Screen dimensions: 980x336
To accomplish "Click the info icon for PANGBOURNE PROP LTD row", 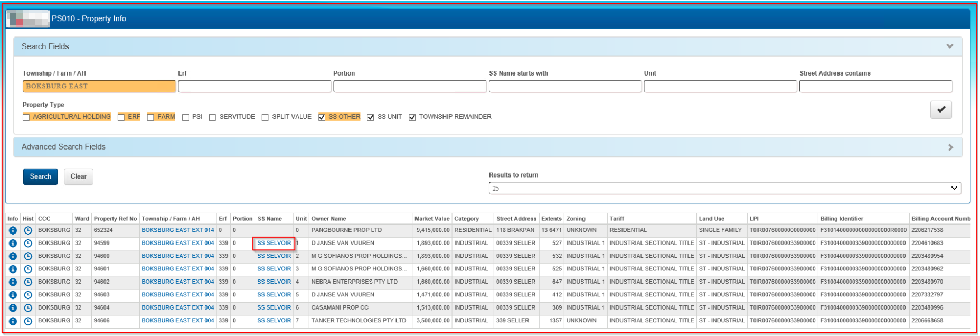I will click(13, 230).
